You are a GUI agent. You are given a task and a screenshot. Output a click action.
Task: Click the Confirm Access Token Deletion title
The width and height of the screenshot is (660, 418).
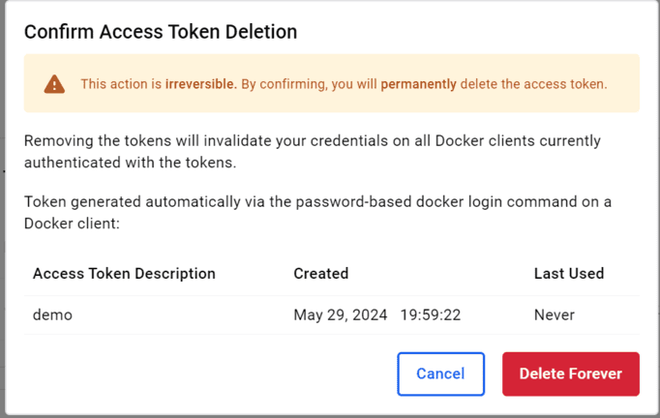[160, 32]
